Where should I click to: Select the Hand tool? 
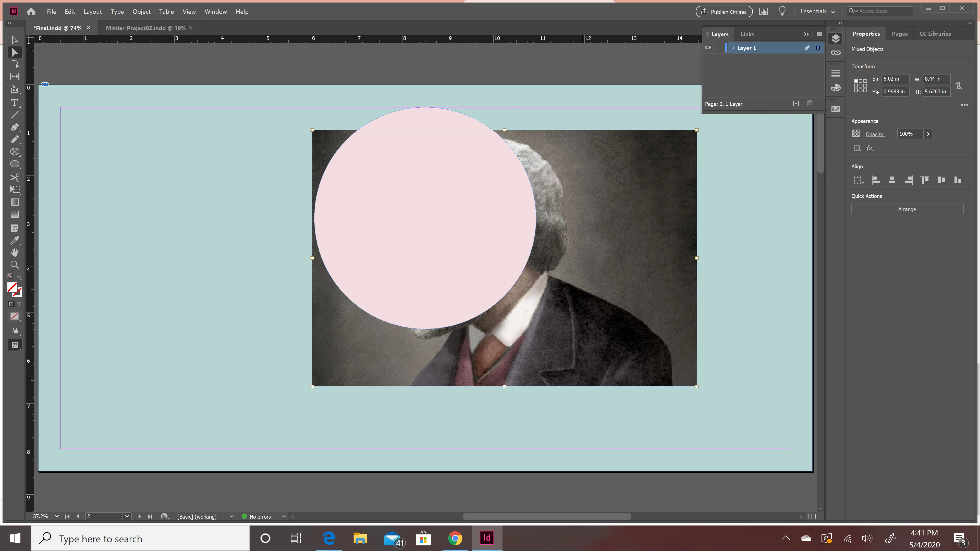pos(15,253)
